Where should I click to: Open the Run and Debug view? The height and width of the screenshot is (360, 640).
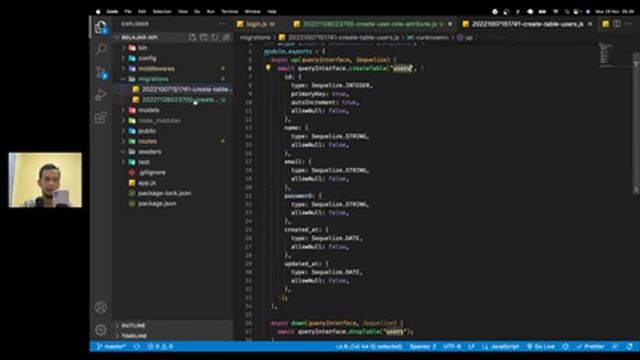pyautogui.click(x=101, y=95)
